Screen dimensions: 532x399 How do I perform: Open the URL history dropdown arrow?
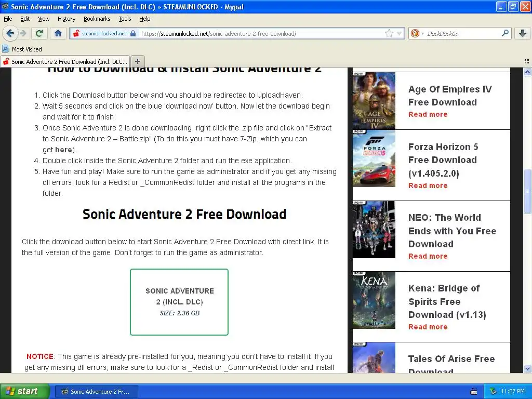pos(400,34)
